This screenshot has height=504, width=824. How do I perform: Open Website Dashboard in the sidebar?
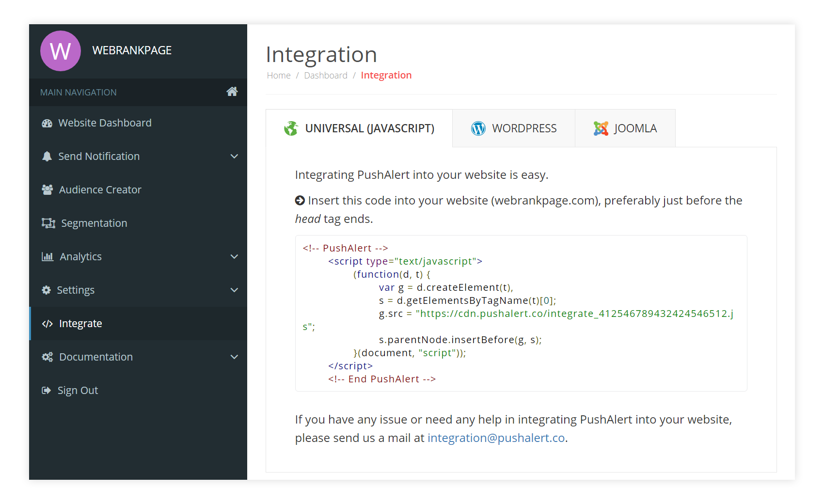pyautogui.click(x=138, y=123)
